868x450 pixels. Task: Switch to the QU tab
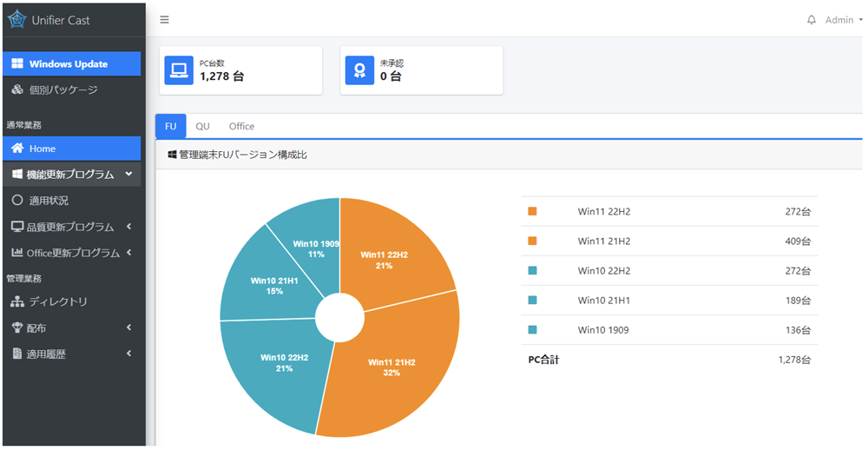pos(202,127)
